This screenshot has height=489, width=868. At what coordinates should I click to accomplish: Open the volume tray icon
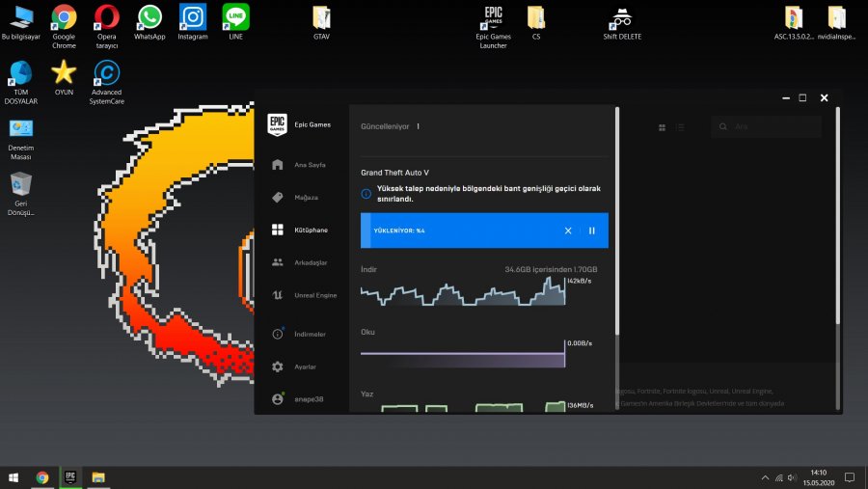[792, 477]
